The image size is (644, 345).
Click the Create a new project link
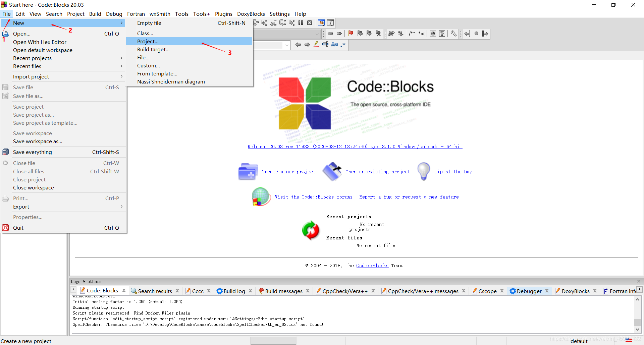[x=288, y=172]
